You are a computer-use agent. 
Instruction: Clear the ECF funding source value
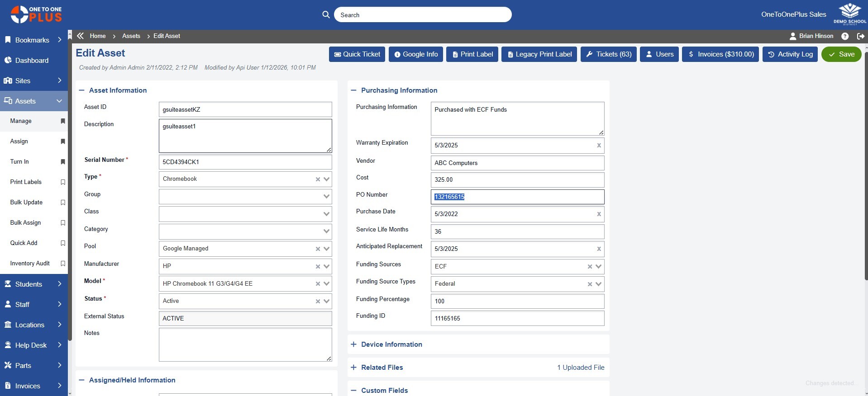(590, 267)
